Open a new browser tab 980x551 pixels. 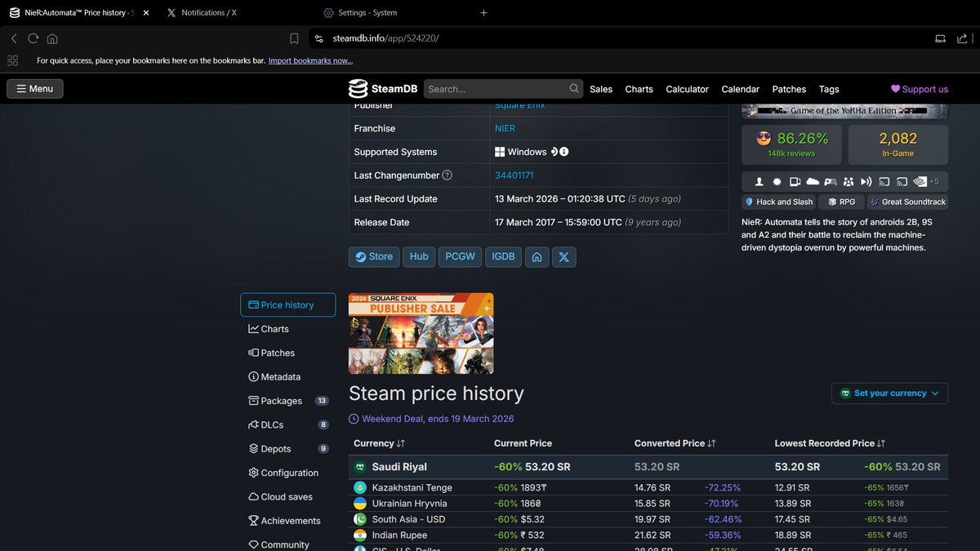coord(483,12)
